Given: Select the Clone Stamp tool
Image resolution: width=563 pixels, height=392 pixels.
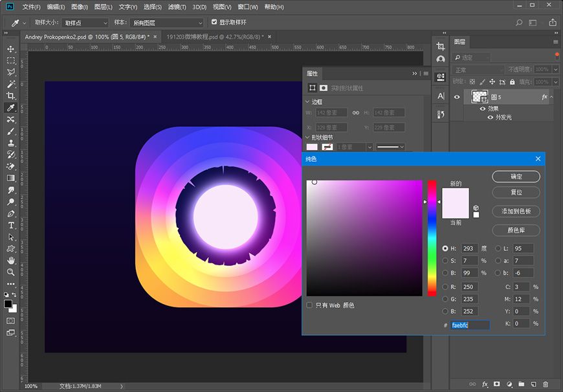Looking at the screenshot, I should click(x=11, y=143).
